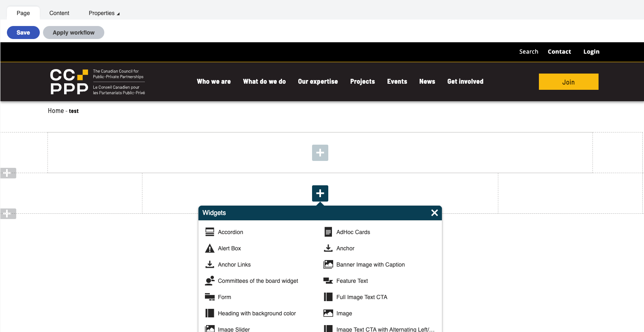644x332 pixels.
Task: Select the Accordion widget icon
Action: (x=209, y=232)
